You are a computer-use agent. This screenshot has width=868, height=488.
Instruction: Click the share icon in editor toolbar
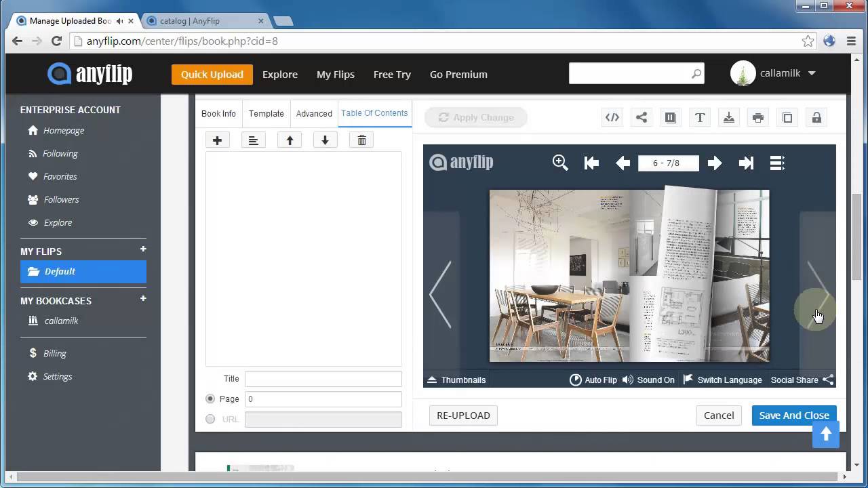pyautogui.click(x=642, y=117)
